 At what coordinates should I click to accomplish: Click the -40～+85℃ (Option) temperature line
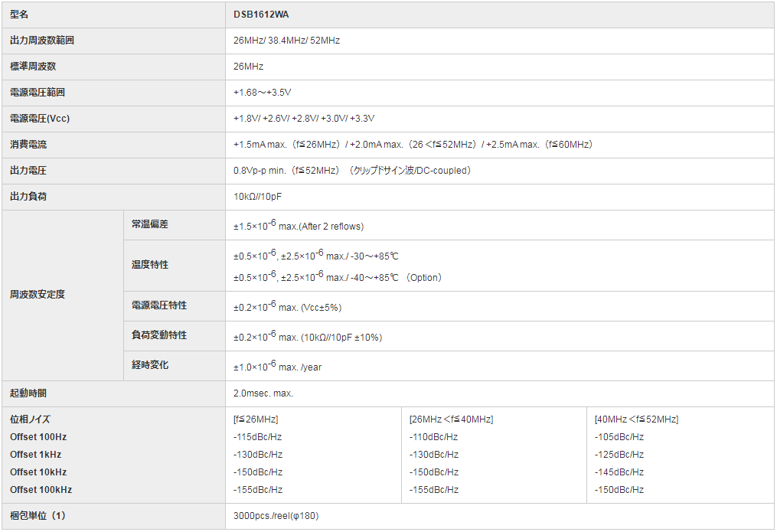(338, 277)
